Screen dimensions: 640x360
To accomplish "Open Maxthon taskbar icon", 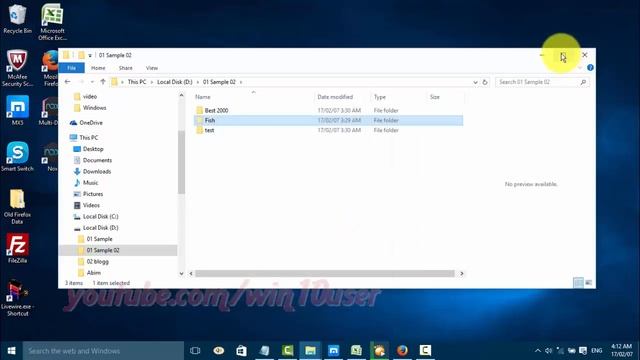I will tap(333, 351).
